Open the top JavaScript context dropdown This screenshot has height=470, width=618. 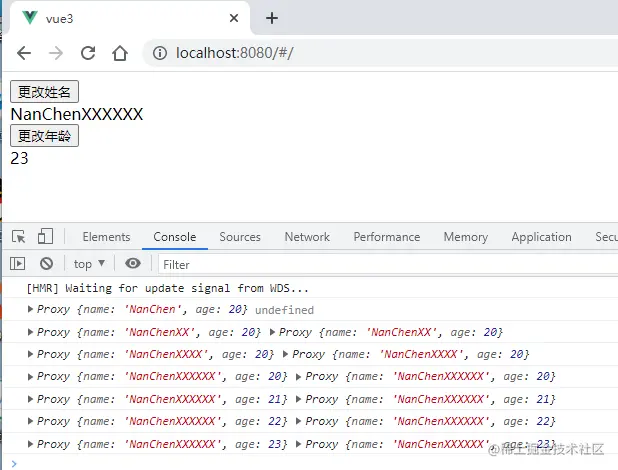[89, 264]
